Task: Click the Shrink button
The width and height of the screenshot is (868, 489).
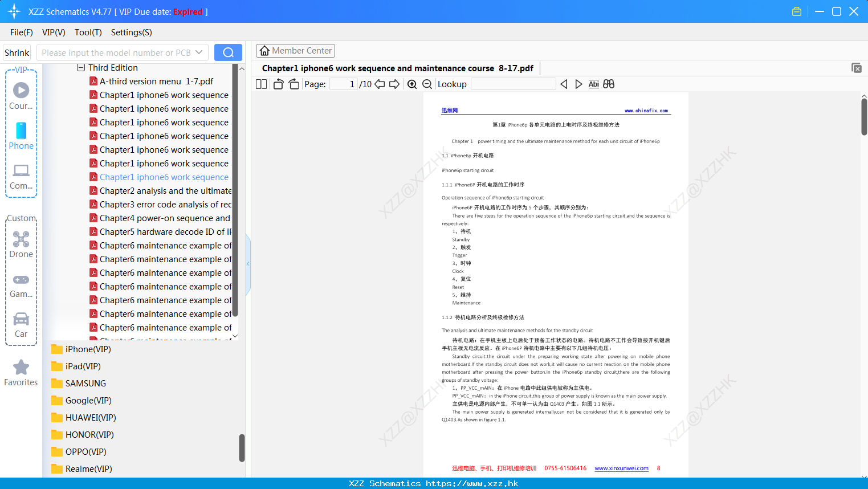Action: point(17,52)
